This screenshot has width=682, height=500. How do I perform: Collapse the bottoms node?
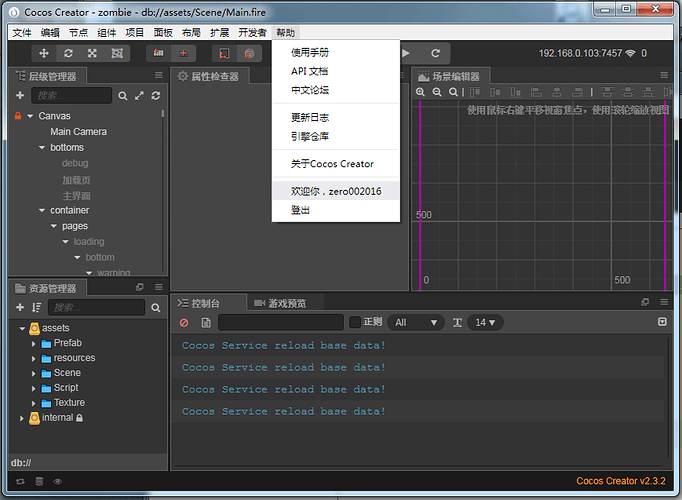click(x=42, y=147)
